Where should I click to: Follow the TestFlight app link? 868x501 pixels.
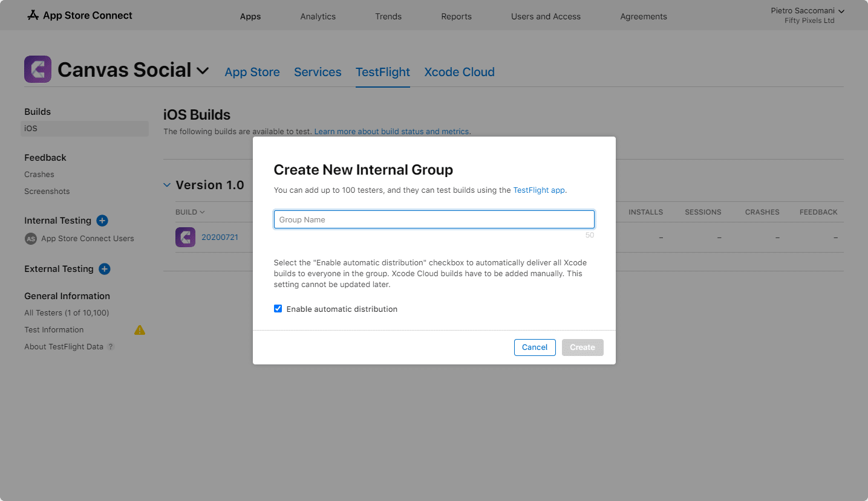(x=539, y=190)
